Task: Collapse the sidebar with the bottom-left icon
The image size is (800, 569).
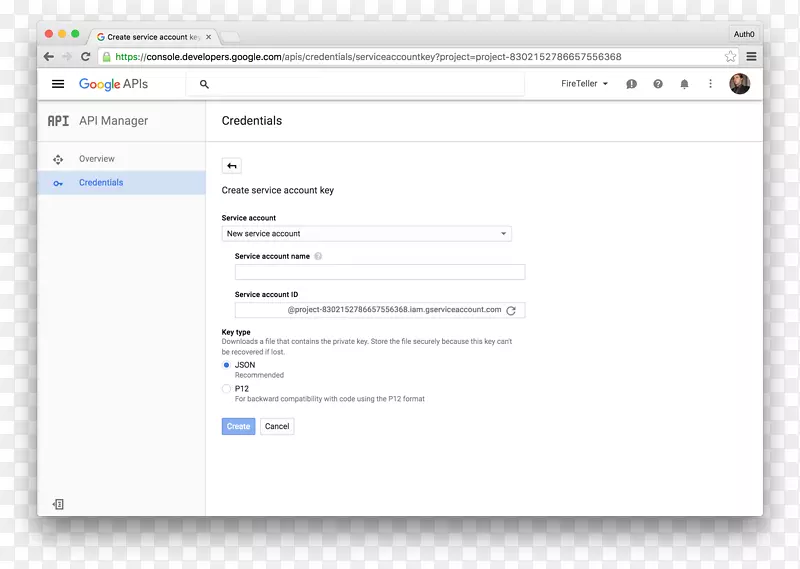Action: tap(58, 504)
